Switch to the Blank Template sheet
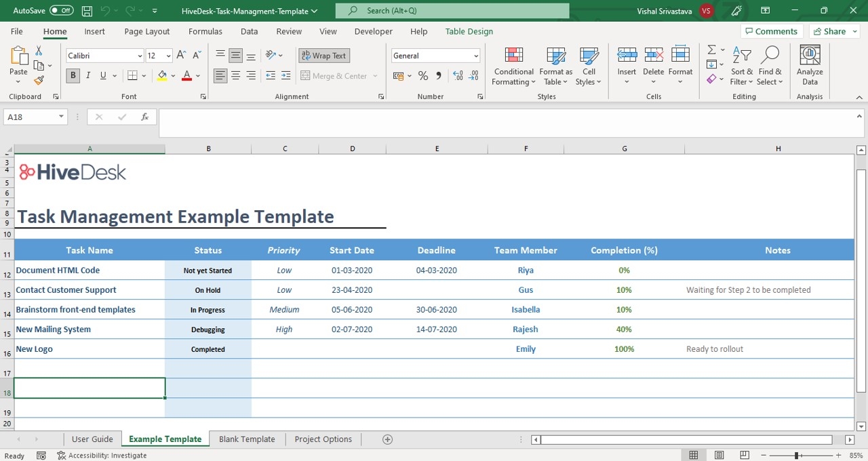This screenshot has height=461, width=868. click(247, 439)
